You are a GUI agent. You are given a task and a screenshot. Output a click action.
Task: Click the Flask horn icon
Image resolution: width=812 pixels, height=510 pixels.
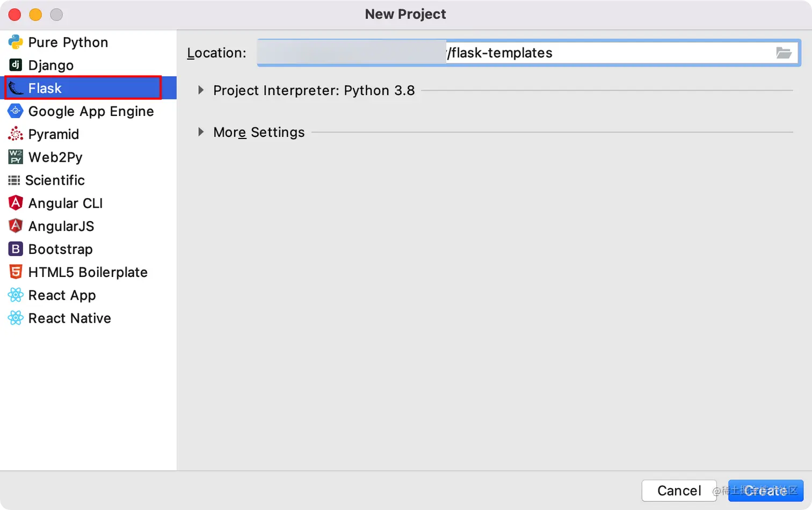(16, 88)
